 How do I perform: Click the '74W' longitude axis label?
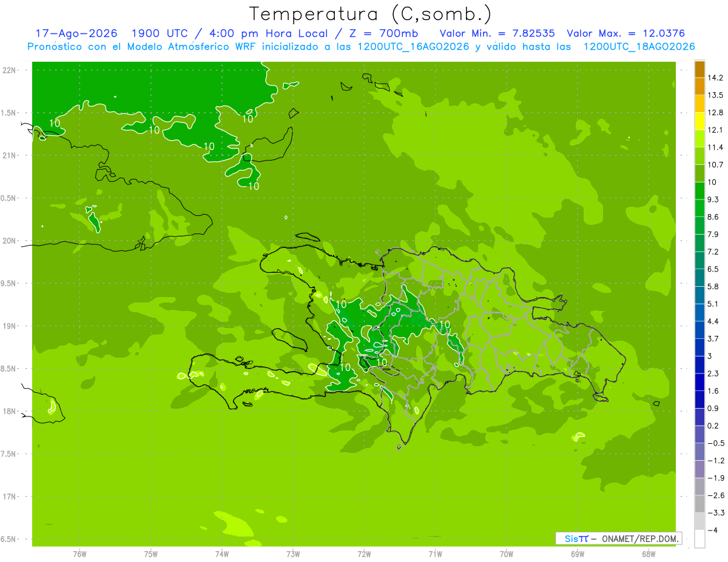(x=222, y=554)
